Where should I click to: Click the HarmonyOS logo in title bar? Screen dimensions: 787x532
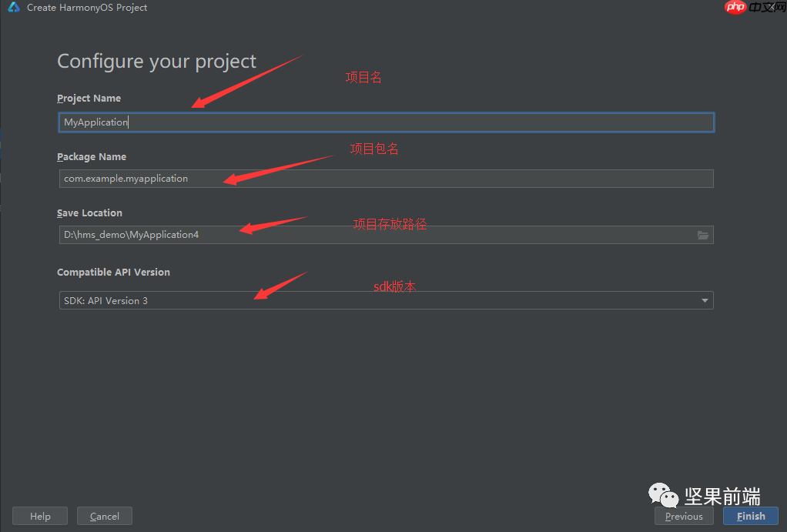point(14,8)
